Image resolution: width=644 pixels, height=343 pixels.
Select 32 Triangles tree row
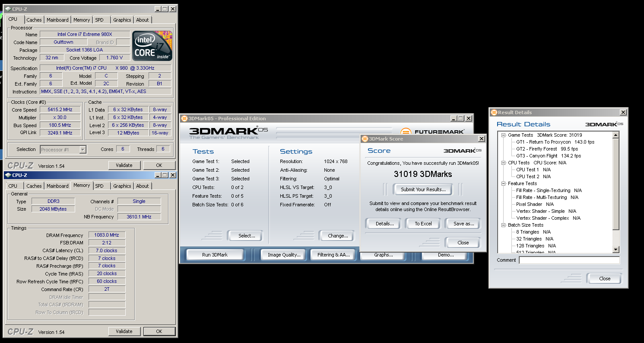pyautogui.click(x=534, y=239)
